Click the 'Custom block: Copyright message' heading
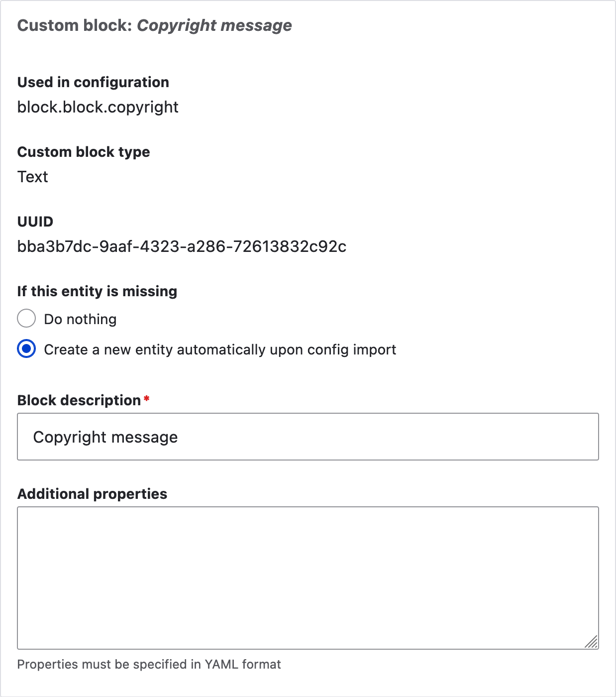The height and width of the screenshot is (697, 616). pos(154,25)
